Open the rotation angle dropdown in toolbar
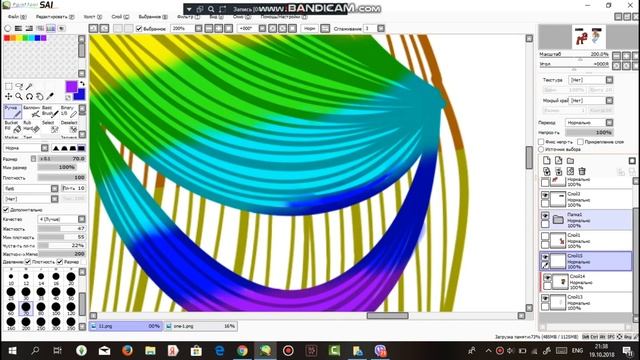This screenshot has height=360, width=640. (x=262, y=28)
